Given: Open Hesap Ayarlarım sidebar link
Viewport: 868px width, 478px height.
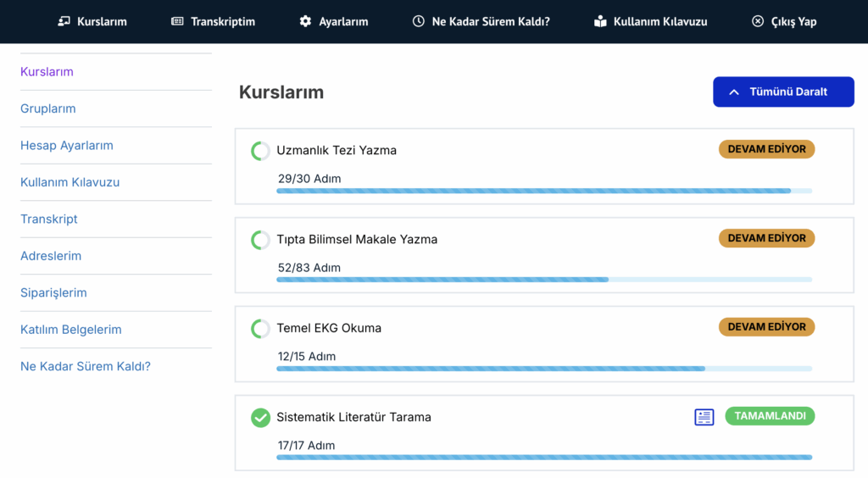Looking at the screenshot, I should (x=67, y=146).
